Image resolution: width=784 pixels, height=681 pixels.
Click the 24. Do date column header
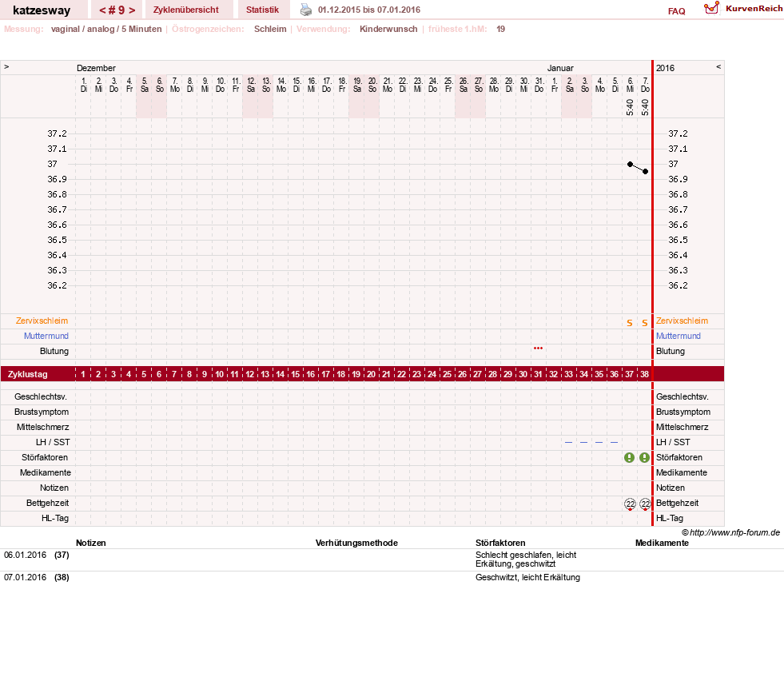tap(433, 85)
